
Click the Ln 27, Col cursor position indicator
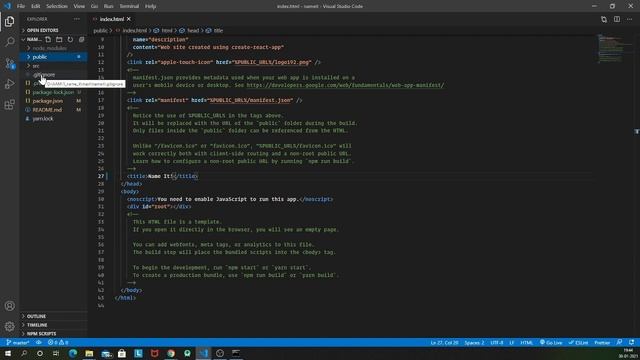click(444, 342)
